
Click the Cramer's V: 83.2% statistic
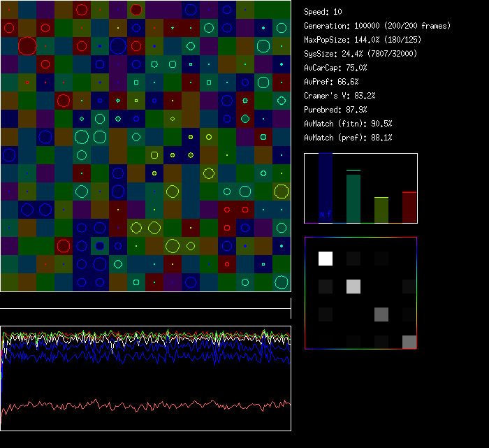click(x=340, y=96)
